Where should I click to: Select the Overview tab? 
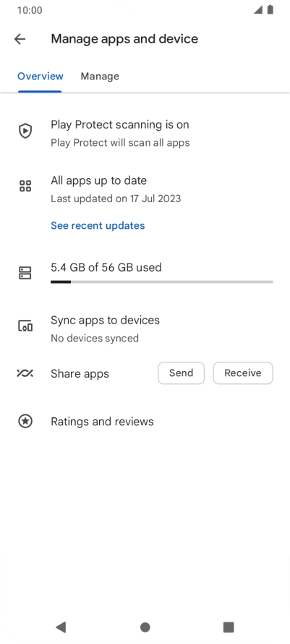click(40, 77)
